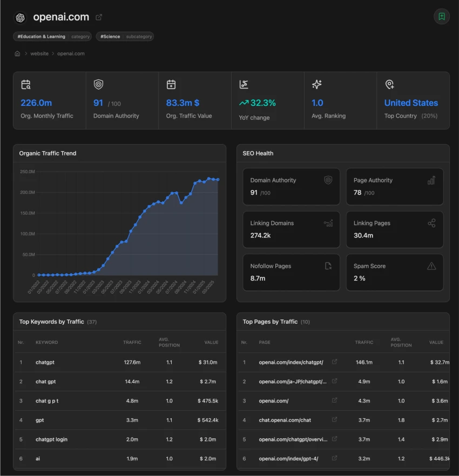Click the 30.4m Linking Pages value
The width and height of the screenshot is (459, 476).
point(363,235)
